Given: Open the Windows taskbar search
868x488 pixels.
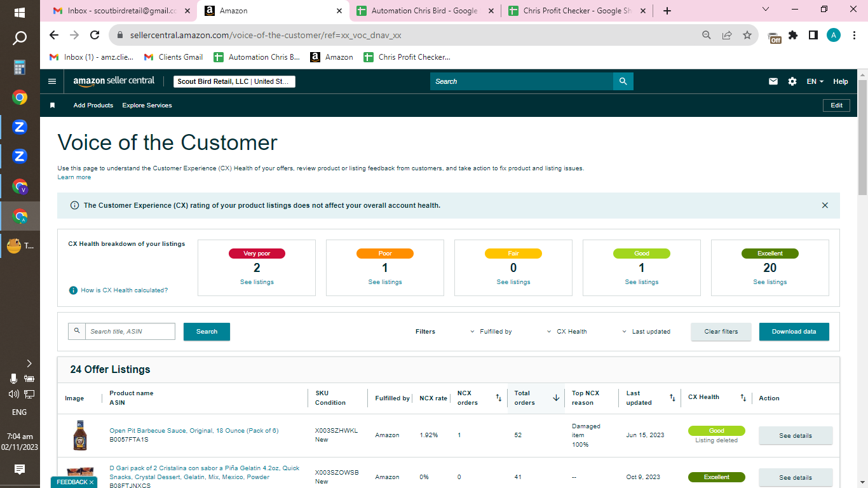Looking at the screenshot, I should [20, 38].
